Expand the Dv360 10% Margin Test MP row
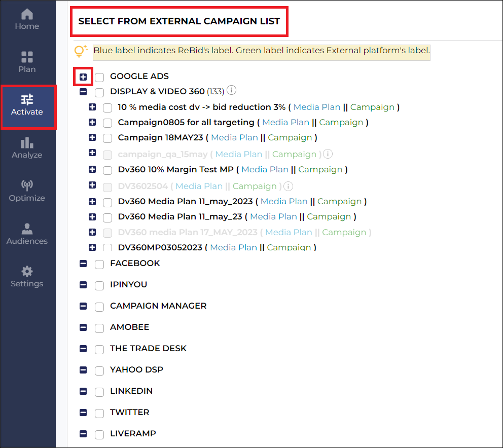The image size is (503, 448). tap(92, 169)
